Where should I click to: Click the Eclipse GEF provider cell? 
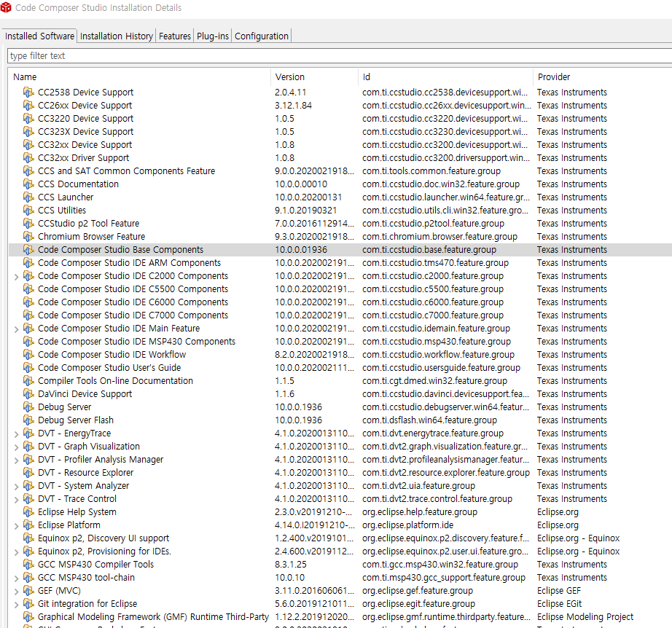(559, 591)
